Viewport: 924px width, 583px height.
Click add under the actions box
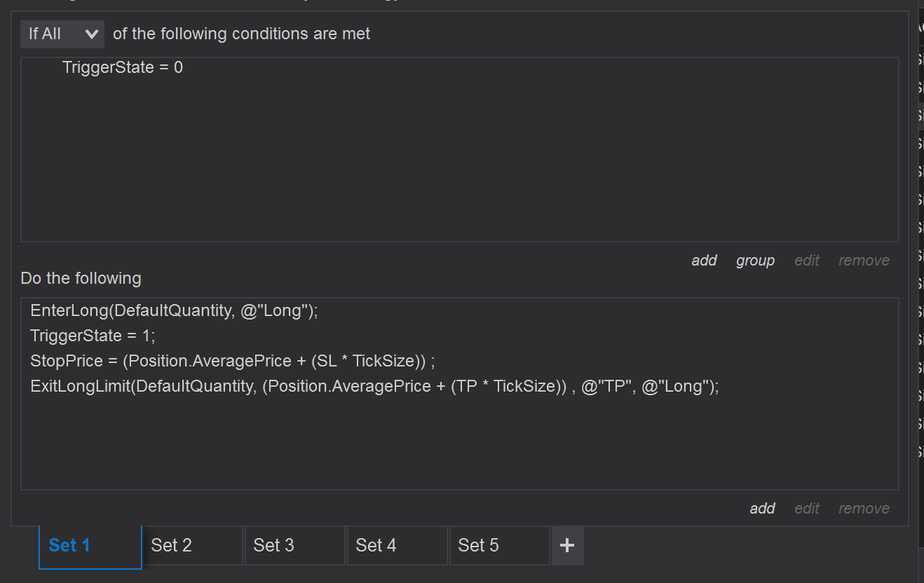[x=762, y=509]
